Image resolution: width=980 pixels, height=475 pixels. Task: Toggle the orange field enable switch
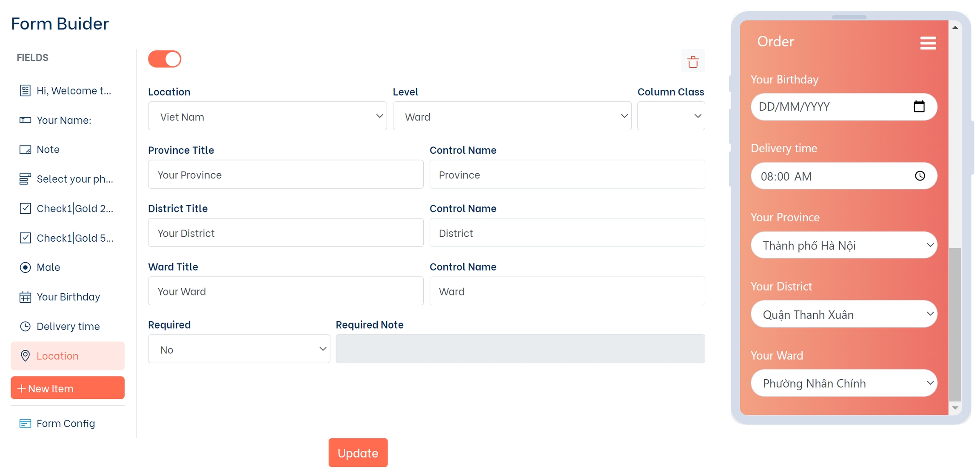pos(165,59)
